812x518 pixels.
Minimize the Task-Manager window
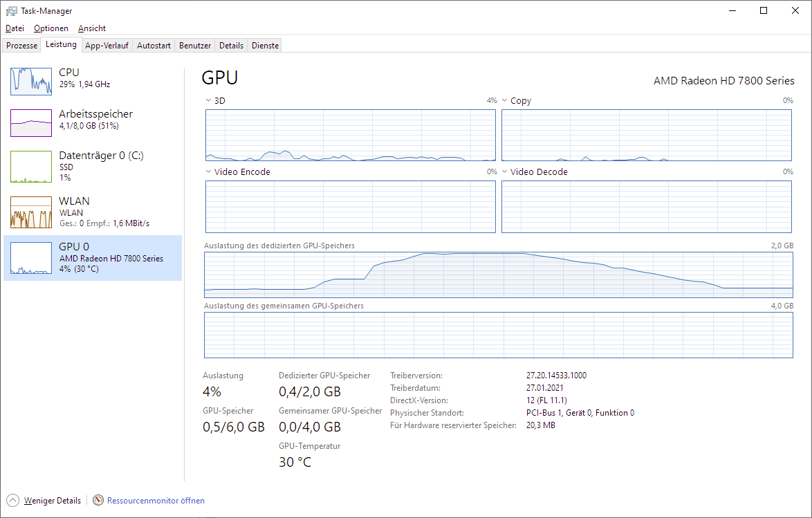click(x=732, y=11)
